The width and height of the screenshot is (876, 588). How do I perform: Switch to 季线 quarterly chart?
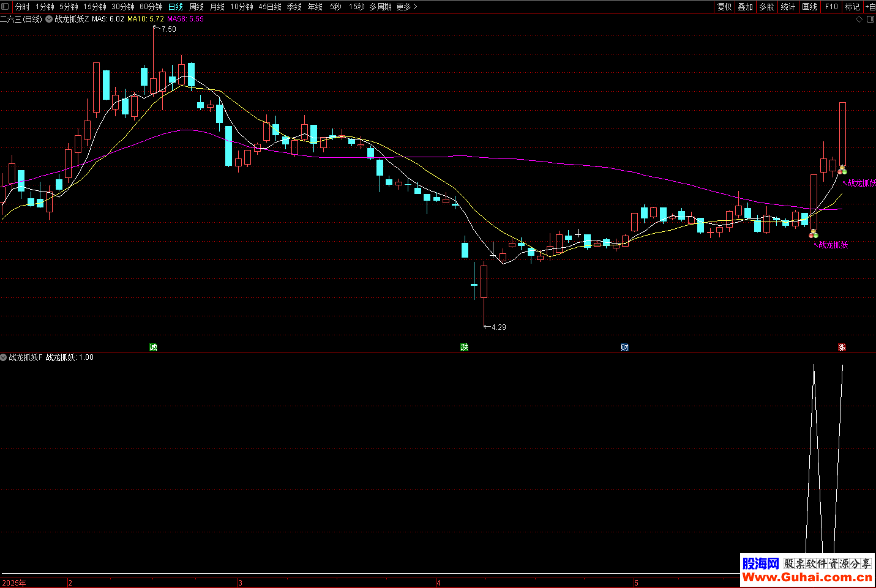pos(294,7)
